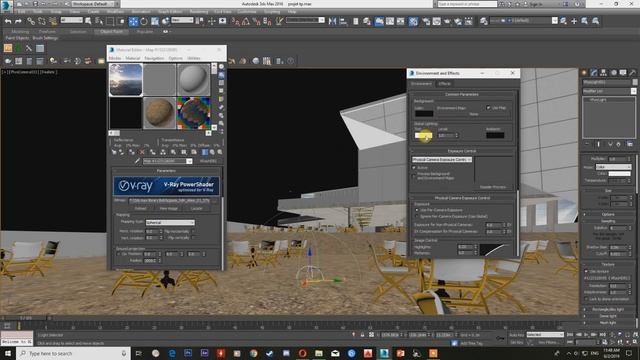Select Use Per Camera Exposure option

pyautogui.click(x=417, y=210)
